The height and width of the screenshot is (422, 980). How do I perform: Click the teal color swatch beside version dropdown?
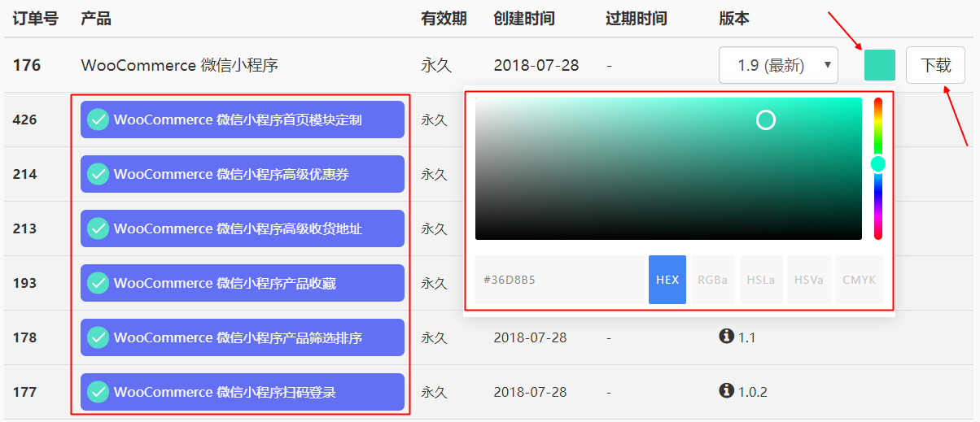coord(880,65)
